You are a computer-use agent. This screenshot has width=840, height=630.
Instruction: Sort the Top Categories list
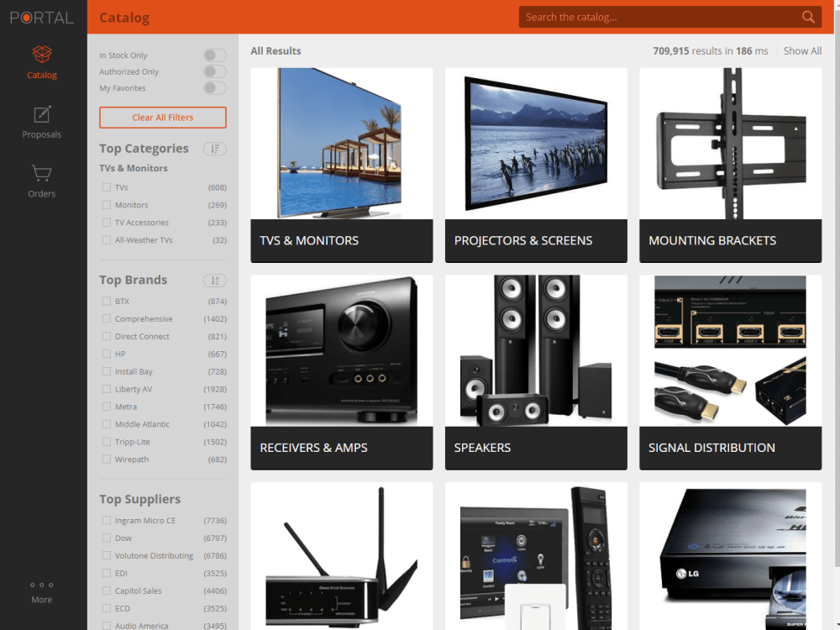coord(215,149)
